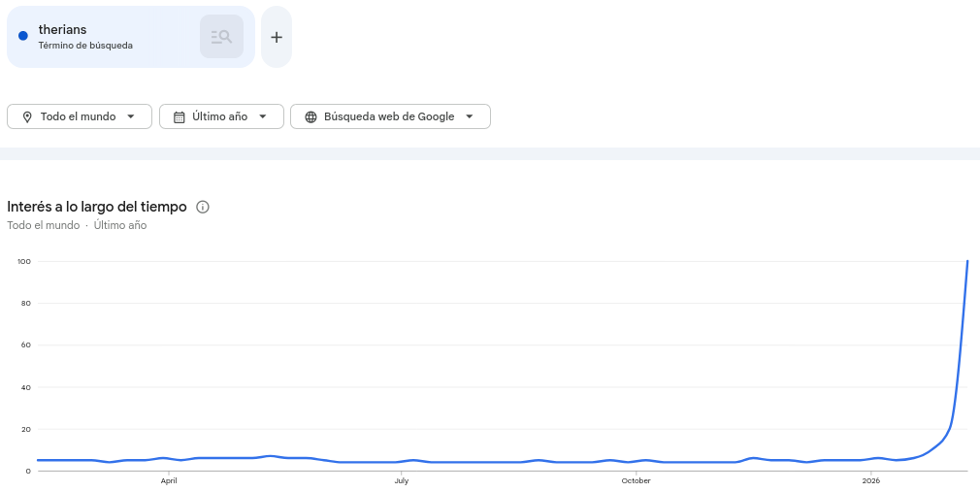Select the April marker on the chart axis
This screenshot has height=492, width=980.
(x=169, y=480)
